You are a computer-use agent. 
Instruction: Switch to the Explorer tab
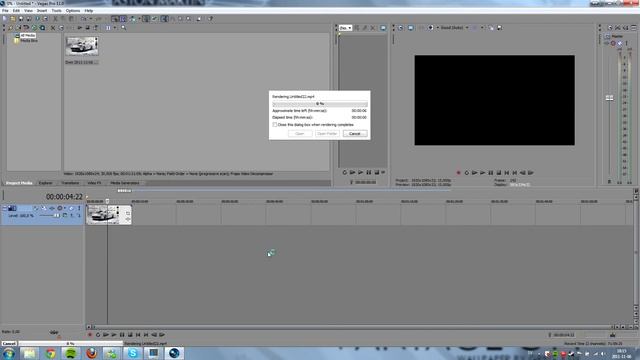tap(45, 183)
